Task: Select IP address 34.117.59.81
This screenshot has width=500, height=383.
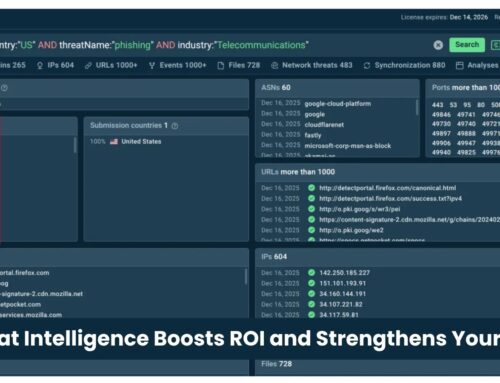Action: pos(339,315)
